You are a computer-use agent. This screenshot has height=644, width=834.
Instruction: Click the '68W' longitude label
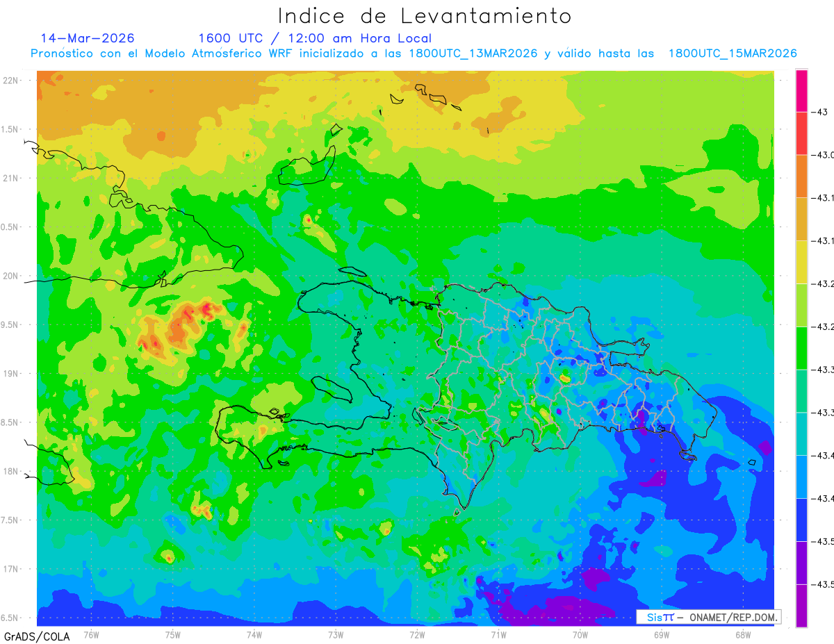743,634
